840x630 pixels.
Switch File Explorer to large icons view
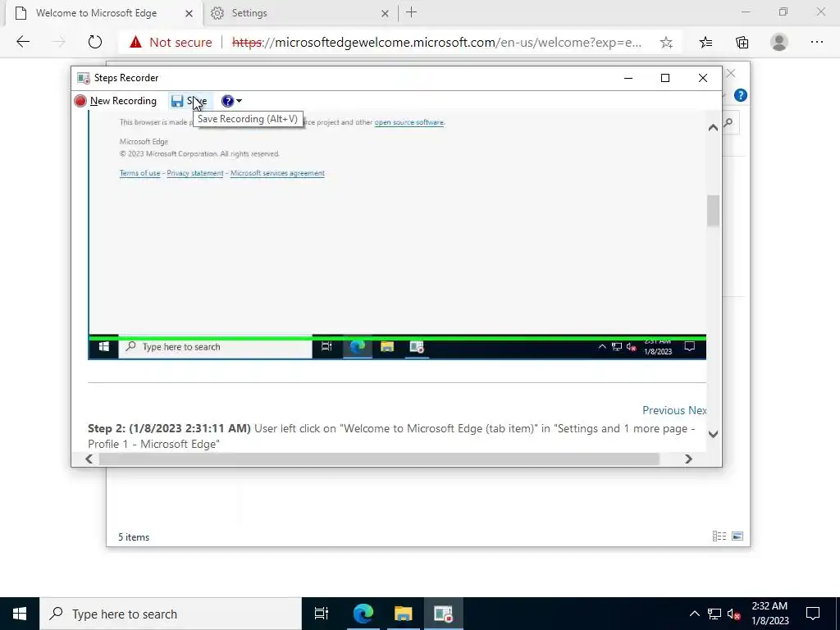point(737,536)
